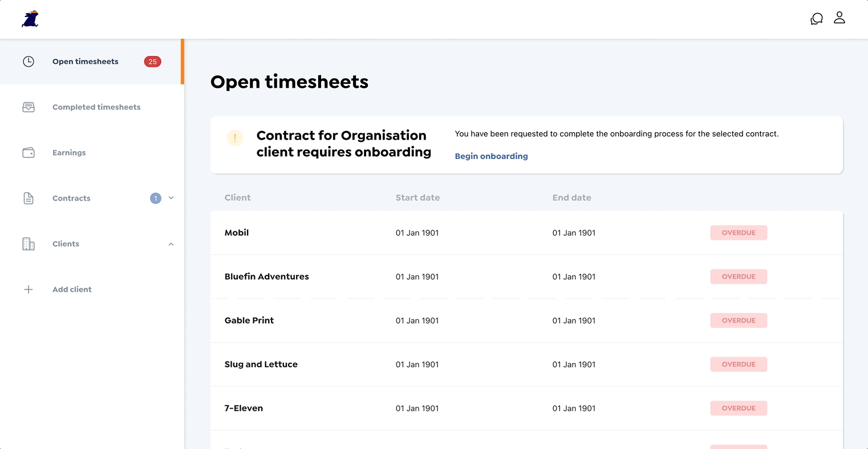Click the profile account icon
Image resolution: width=868 pixels, height=449 pixels.
point(839,18)
